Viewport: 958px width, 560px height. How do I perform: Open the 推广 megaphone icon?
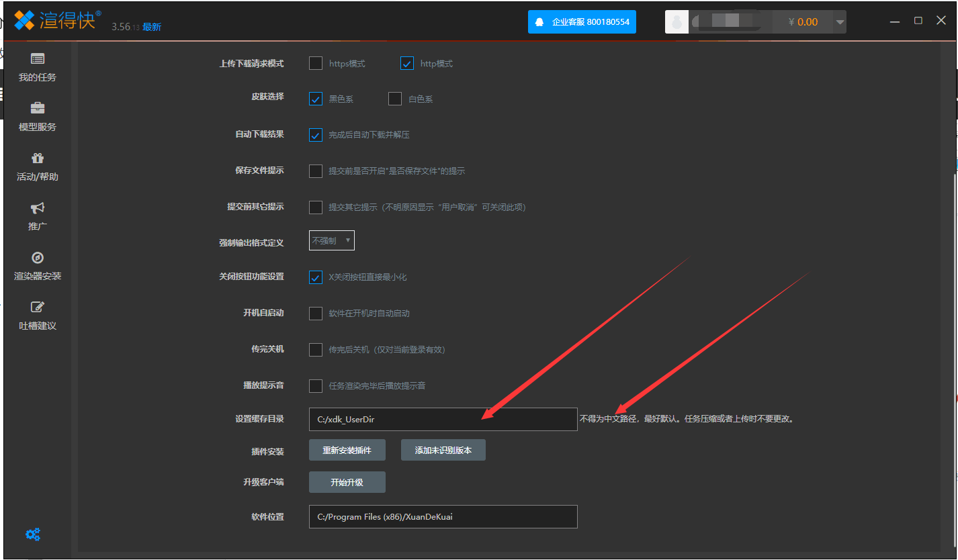tap(38, 208)
